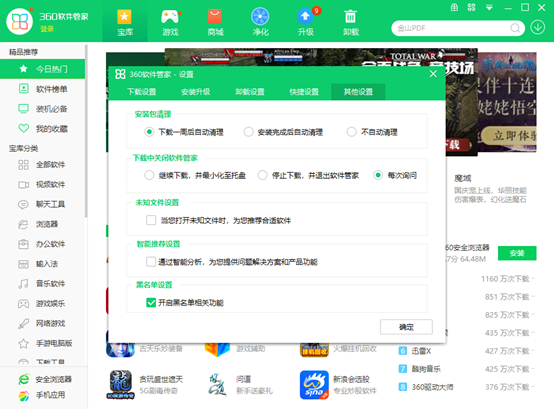Open 迅雷X in the ranking list
Screen dimensions: 554x409
coord(421,351)
